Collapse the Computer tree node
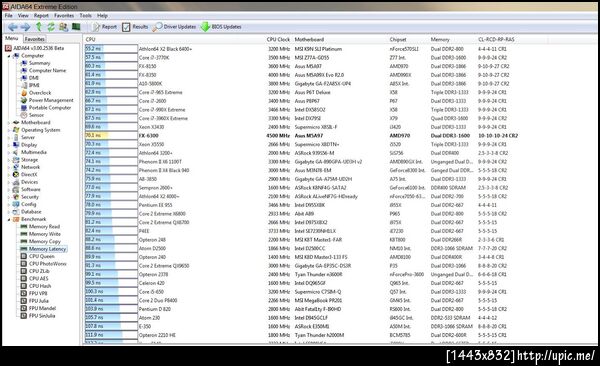The height and width of the screenshot is (366, 600). click(x=9, y=56)
